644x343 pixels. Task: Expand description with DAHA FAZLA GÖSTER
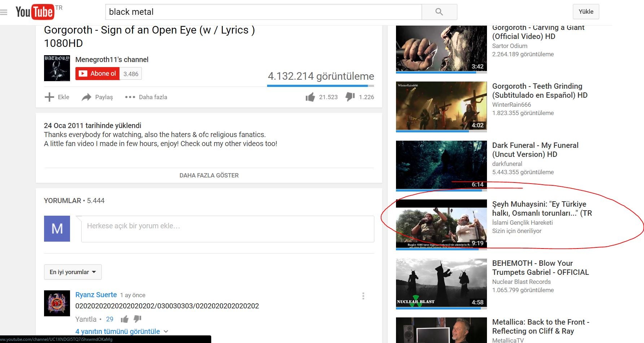click(209, 175)
